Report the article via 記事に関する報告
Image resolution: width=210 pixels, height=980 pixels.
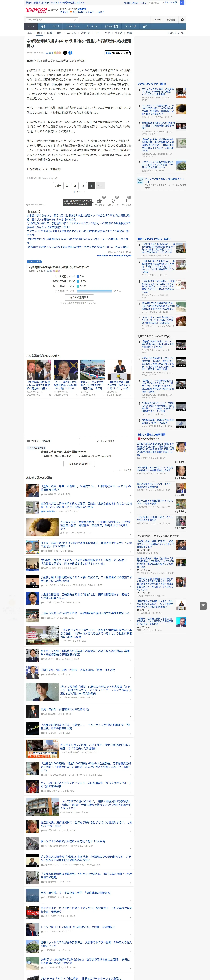(x=36, y=205)
